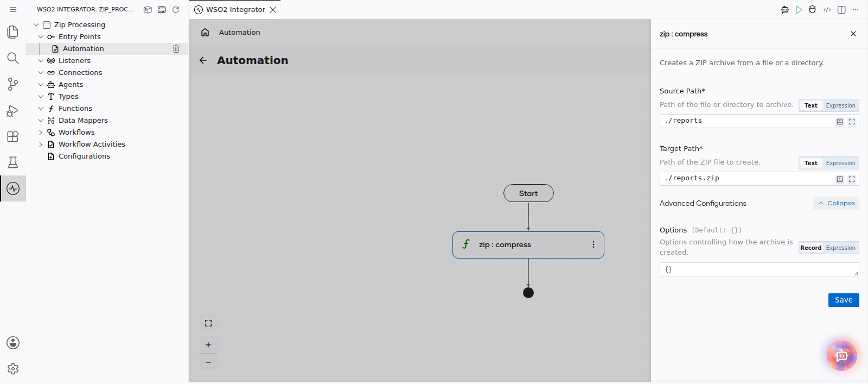This screenshot has width=868, height=384.
Task: Save the zip : compress configuration
Action: coord(844,300)
